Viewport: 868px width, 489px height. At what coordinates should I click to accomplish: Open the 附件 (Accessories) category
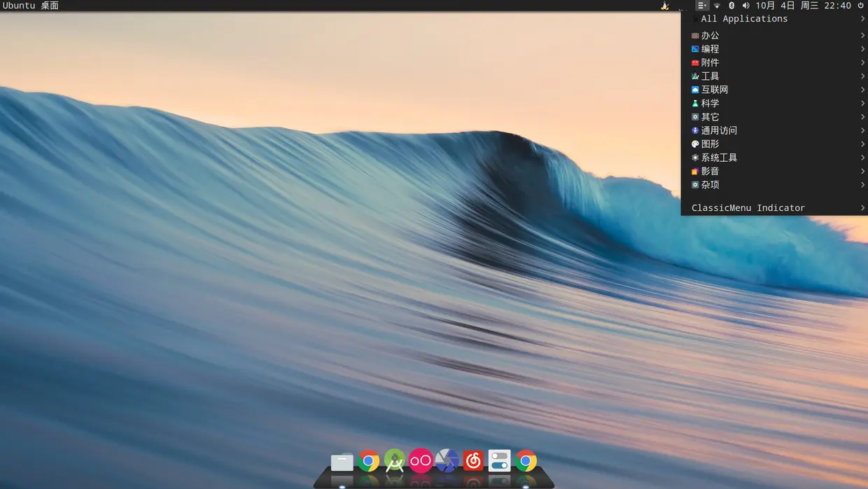tap(774, 62)
